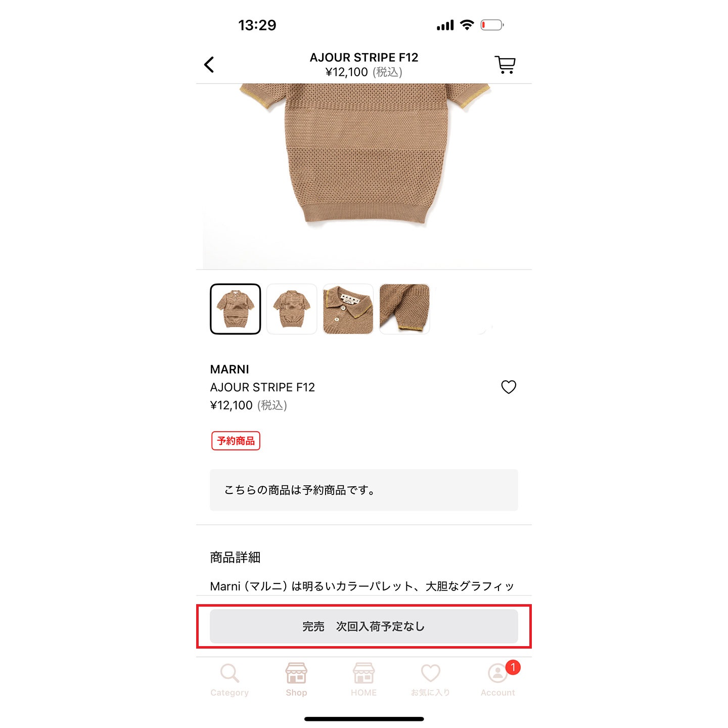
Task: Expand the 商品詳細 section heading
Action: click(235, 557)
